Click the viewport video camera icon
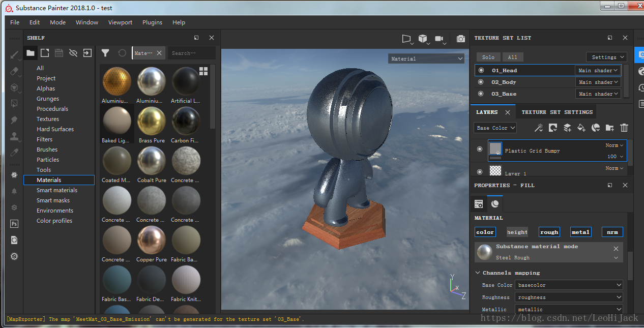This screenshot has width=644, height=328. (440, 39)
